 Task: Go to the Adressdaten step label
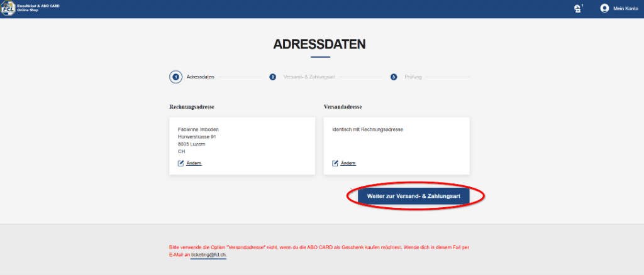coord(201,77)
